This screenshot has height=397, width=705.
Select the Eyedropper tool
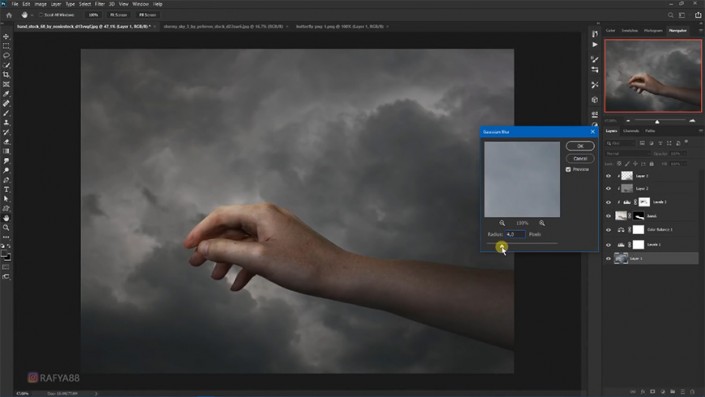point(6,94)
